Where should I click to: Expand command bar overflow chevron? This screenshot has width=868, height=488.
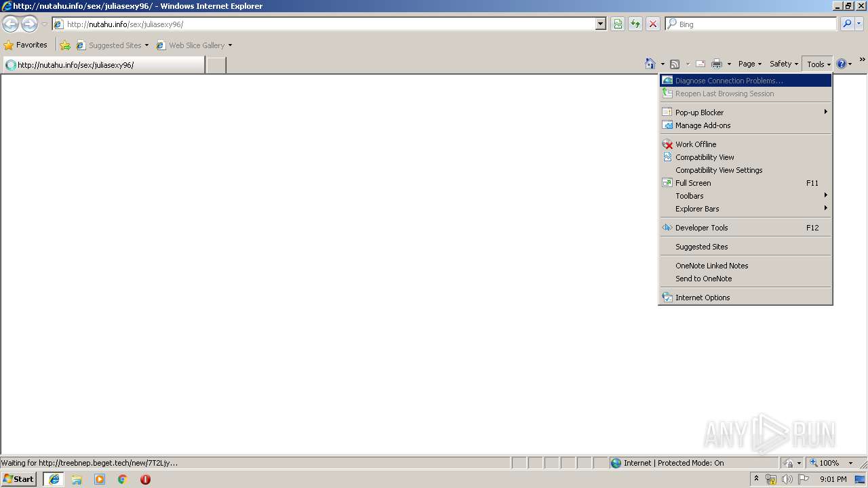pos(862,60)
